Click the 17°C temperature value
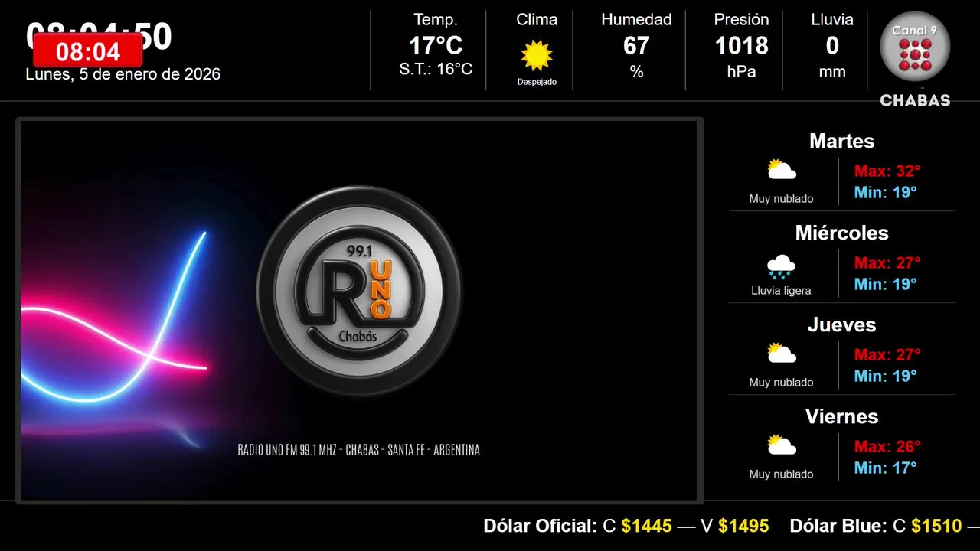The height and width of the screenshot is (551, 980). click(x=436, y=46)
